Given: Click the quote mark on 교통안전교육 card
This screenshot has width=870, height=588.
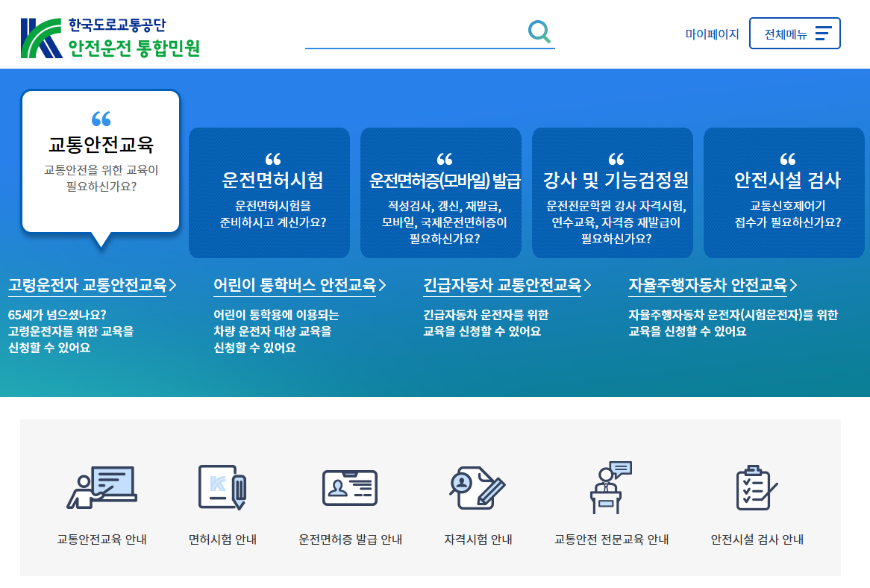Looking at the screenshot, I should click(101, 119).
